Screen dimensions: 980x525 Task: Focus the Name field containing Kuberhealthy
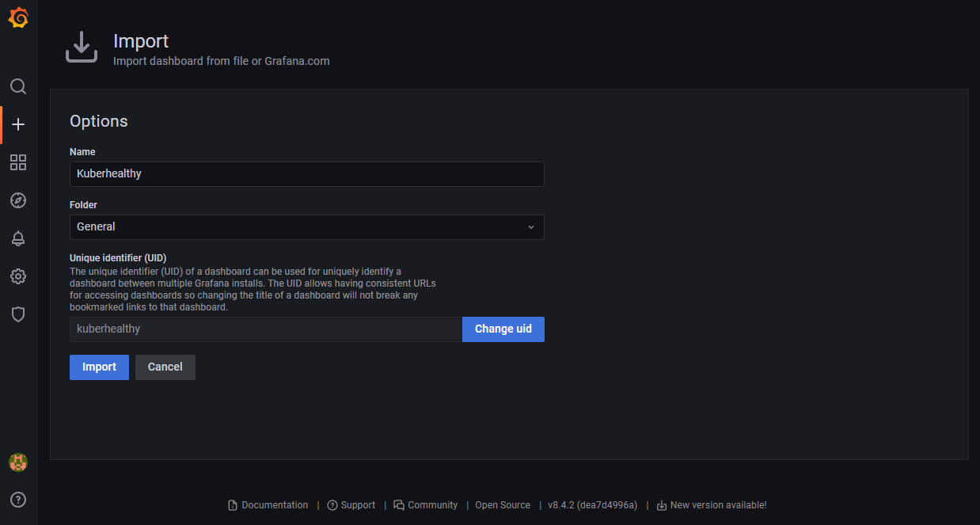click(307, 174)
